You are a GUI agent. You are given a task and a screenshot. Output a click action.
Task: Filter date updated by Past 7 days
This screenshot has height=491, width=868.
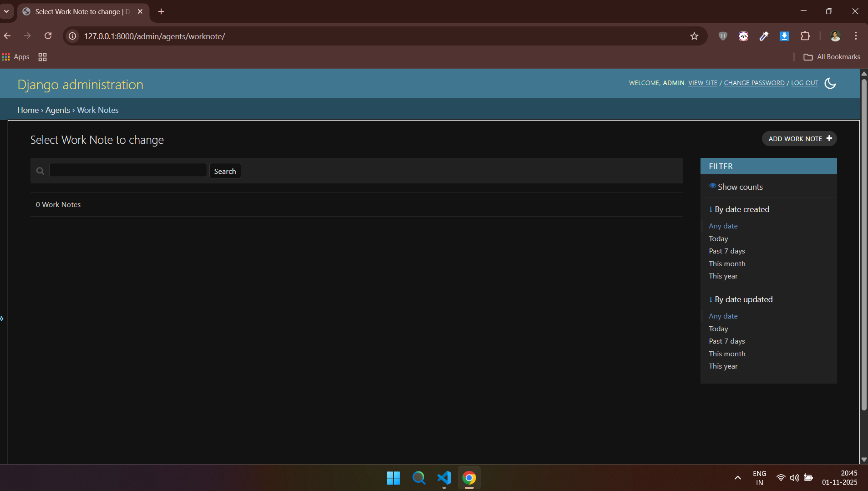click(726, 341)
